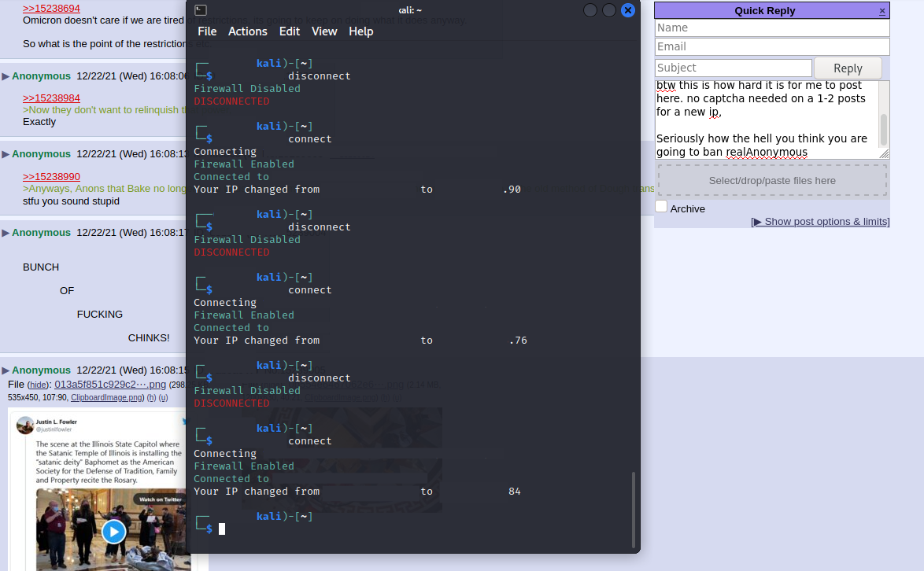The image size is (924, 571).
Task: Click Anonymous on the post with png file
Action: (41, 371)
